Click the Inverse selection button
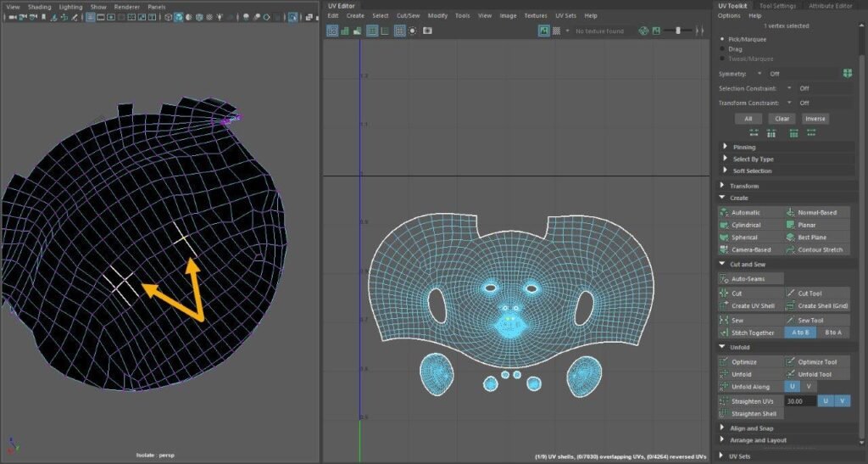Screen dimensions: 868x464 815,119
